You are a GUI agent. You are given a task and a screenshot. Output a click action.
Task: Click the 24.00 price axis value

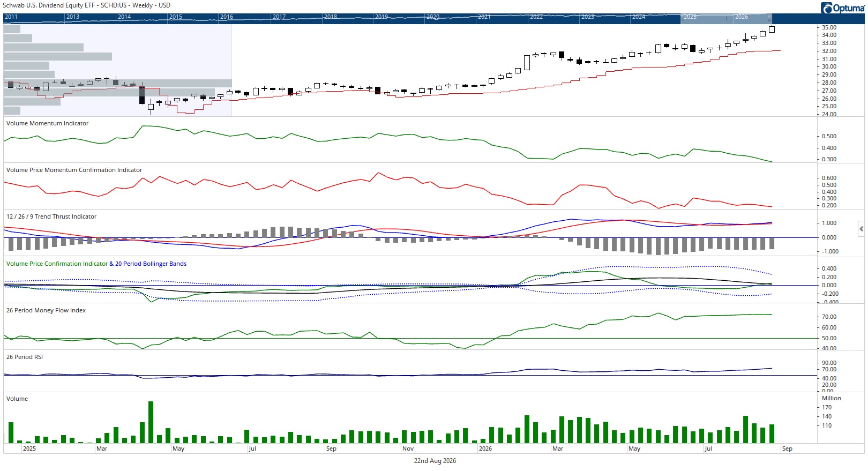click(829, 114)
